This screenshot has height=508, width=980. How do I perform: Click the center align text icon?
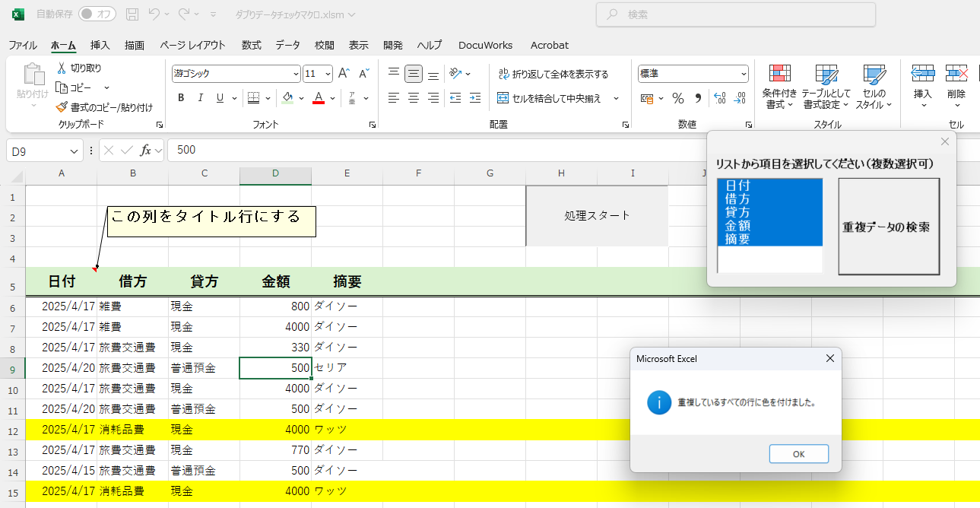[x=414, y=98]
